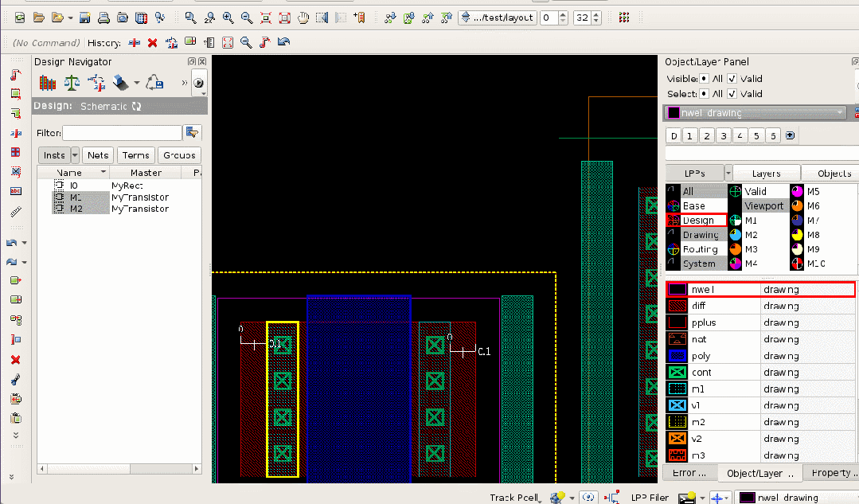
Task: Expand the Design Navigator toolbar overflow chevrons
Action: [x=184, y=83]
